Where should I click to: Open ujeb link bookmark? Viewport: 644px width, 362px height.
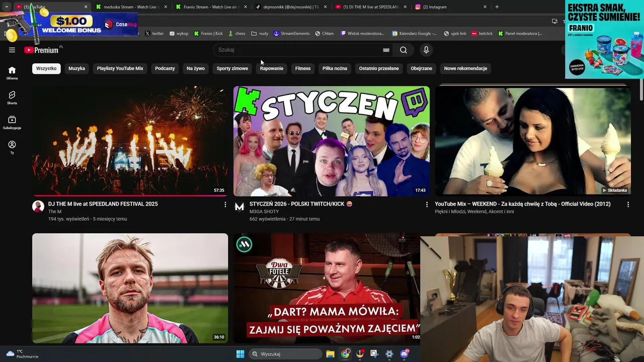455,33
